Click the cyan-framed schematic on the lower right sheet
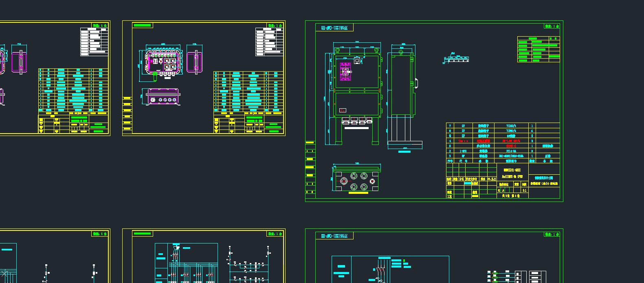Image resolution: width=644 pixels, height=283 pixels. (x=390, y=269)
